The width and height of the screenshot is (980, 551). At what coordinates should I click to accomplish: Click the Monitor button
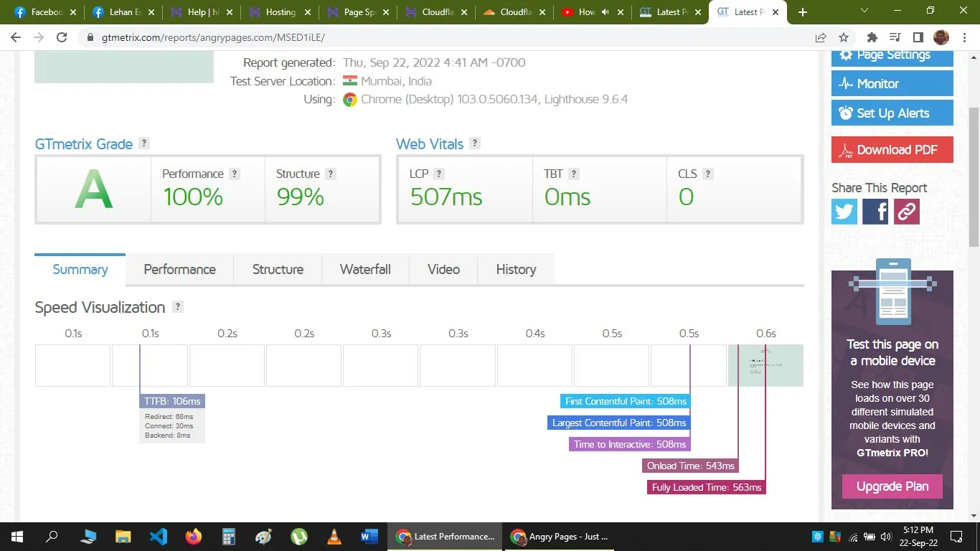[x=892, y=84]
